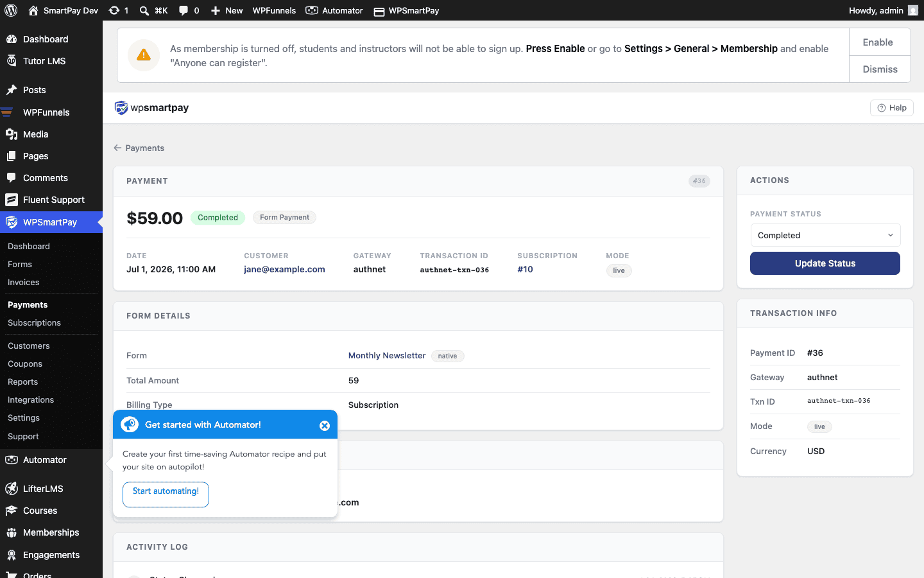Open Engagements in the sidebar
This screenshot has height=578, width=924.
[51, 555]
